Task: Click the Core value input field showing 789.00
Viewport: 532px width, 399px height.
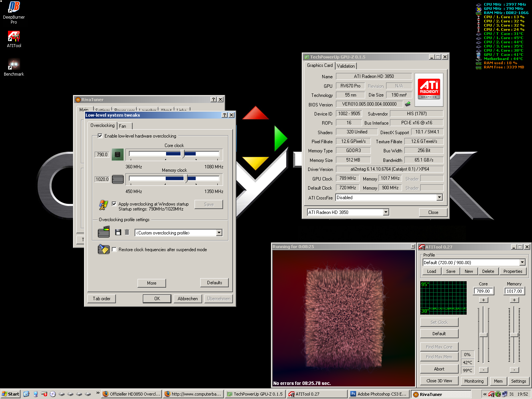Action: 483,291
